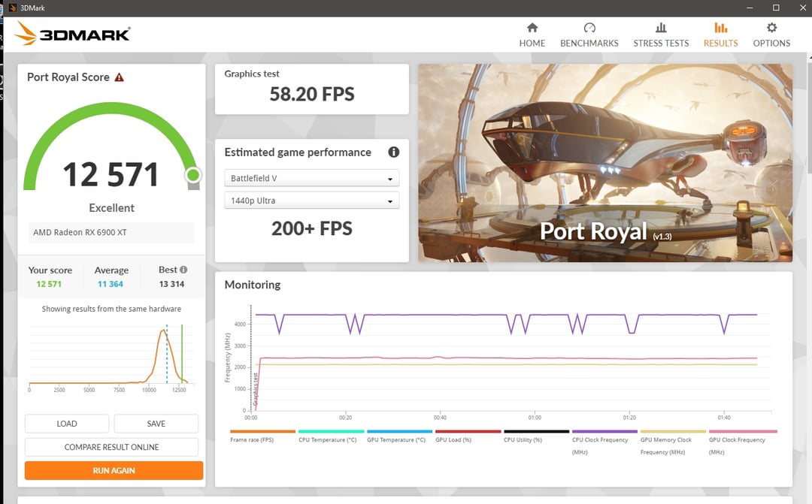Click the Estimated game performance info icon
Screen dimensions: 812x504
point(393,152)
